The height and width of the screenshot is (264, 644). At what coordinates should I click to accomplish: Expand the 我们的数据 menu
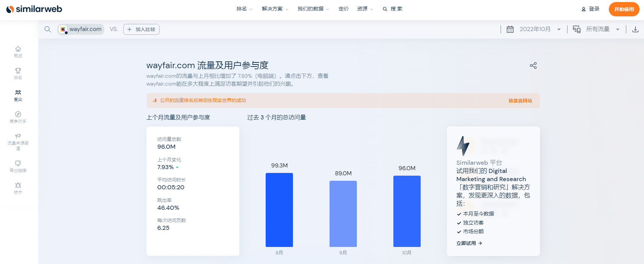click(x=313, y=9)
